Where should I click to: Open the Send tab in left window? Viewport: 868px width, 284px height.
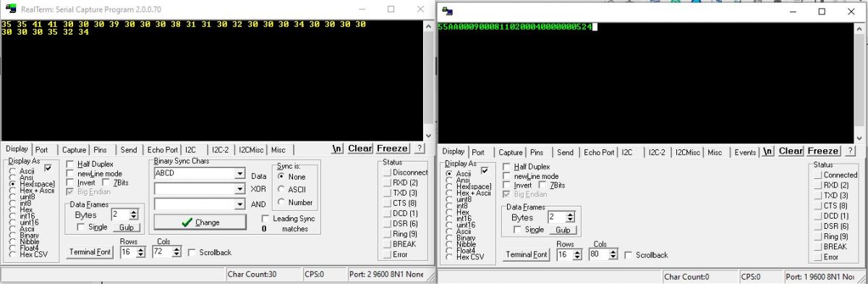129,150
